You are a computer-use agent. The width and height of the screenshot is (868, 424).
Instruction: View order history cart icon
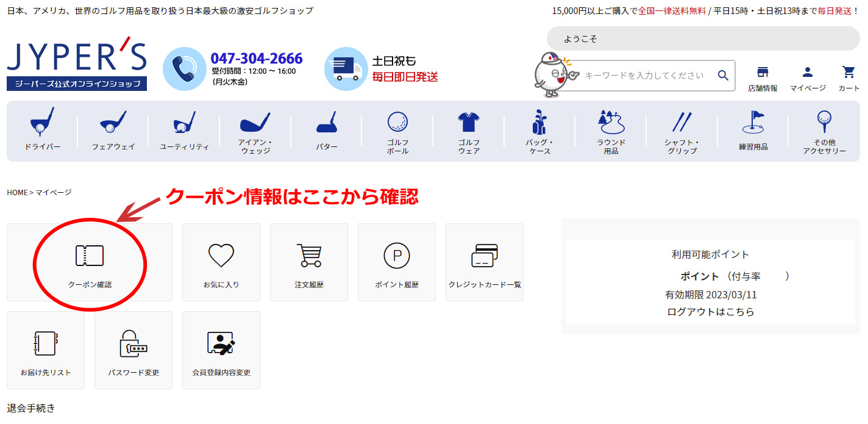[x=309, y=256]
